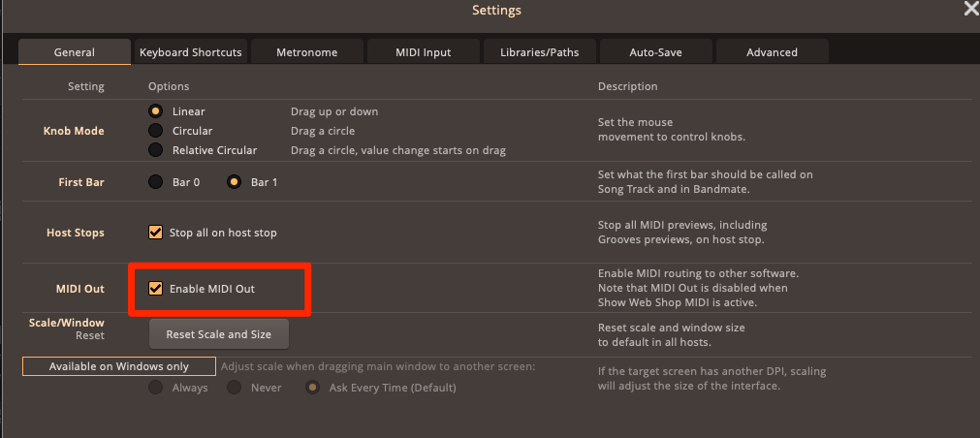Set first bar to Bar 0
This screenshot has height=438, width=980.
point(155,181)
